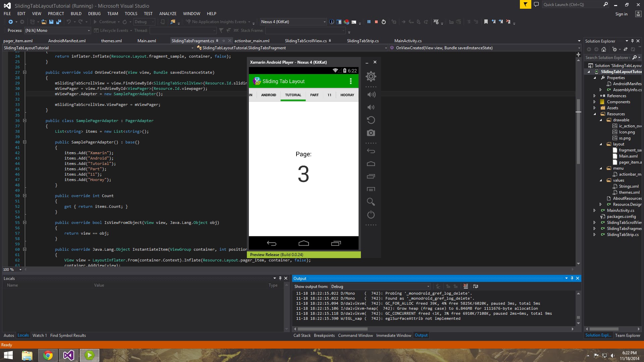Click the emulator settings gear icon
Screen dimensions: 644x362
[371, 76]
